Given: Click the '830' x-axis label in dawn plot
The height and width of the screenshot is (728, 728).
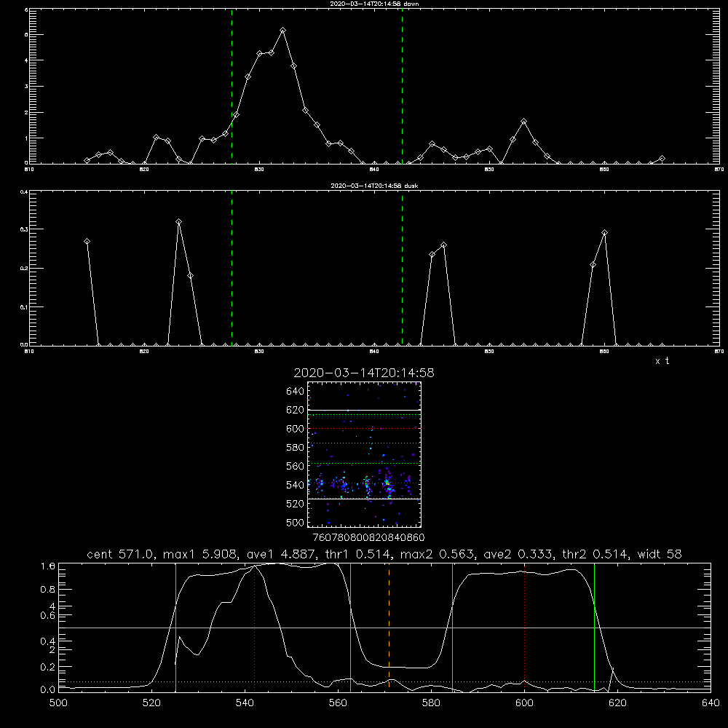Looking at the screenshot, I should pyautogui.click(x=259, y=170).
